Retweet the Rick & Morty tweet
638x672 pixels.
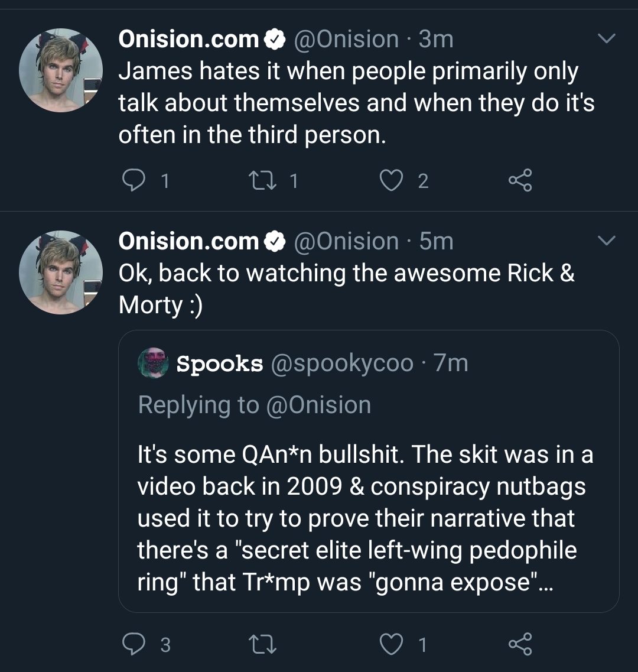263,644
